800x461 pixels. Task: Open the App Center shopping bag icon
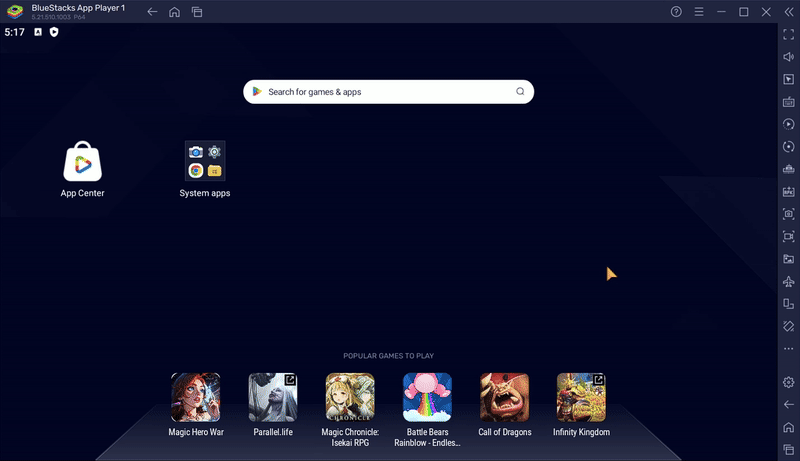(82, 161)
